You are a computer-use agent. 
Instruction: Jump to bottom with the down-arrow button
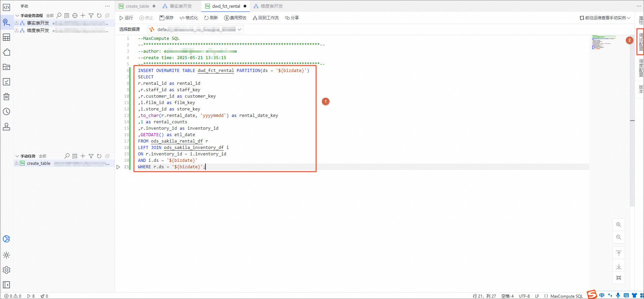point(619,266)
